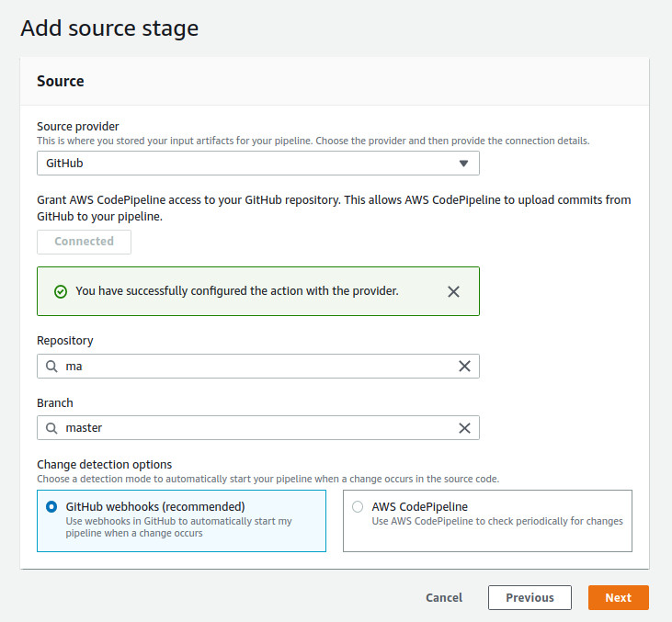Open the Source provider GitHub dropdown
This screenshot has height=622, width=672.
click(x=258, y=164)
